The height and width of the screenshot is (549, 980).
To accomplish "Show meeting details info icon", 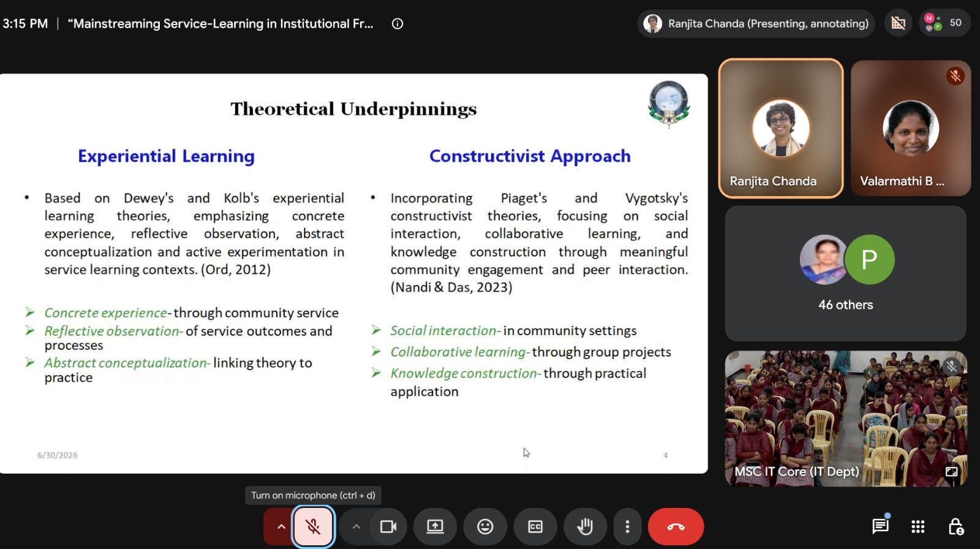I will click(398, 24).
